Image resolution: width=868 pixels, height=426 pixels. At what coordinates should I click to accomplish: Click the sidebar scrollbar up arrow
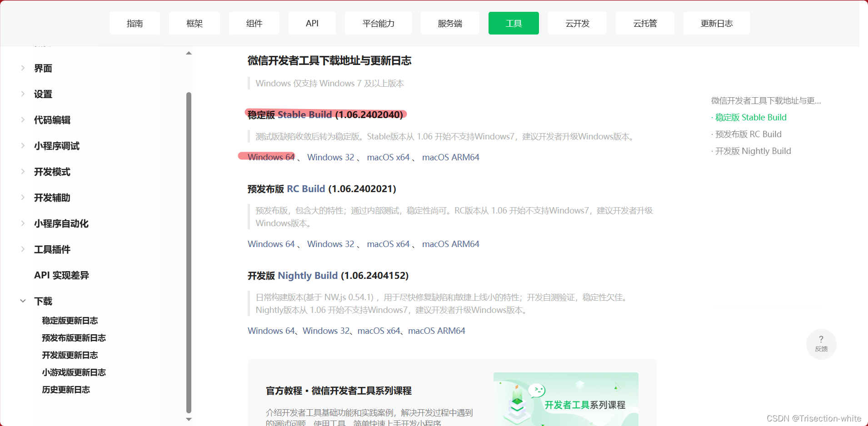tap(189, 53)
